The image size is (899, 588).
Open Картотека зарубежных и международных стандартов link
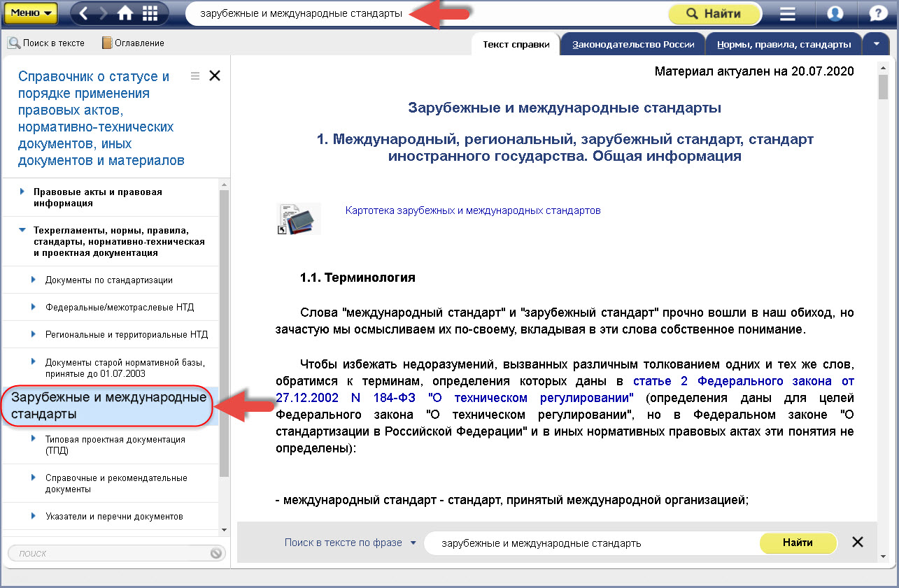coord(473,210)
